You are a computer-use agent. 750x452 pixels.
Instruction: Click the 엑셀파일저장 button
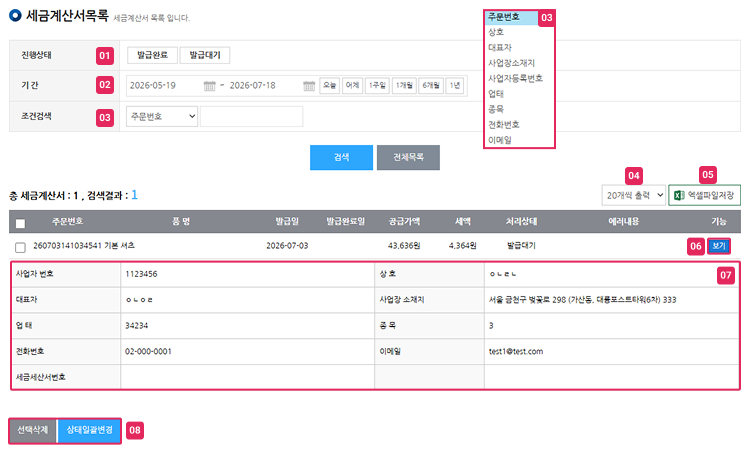click(x=704, y=195)
